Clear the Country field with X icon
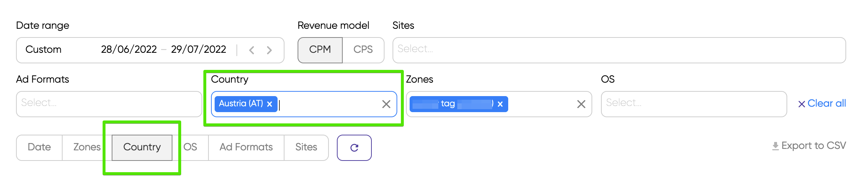This screenshot has width=868, height=182. [x=386, y=104]
